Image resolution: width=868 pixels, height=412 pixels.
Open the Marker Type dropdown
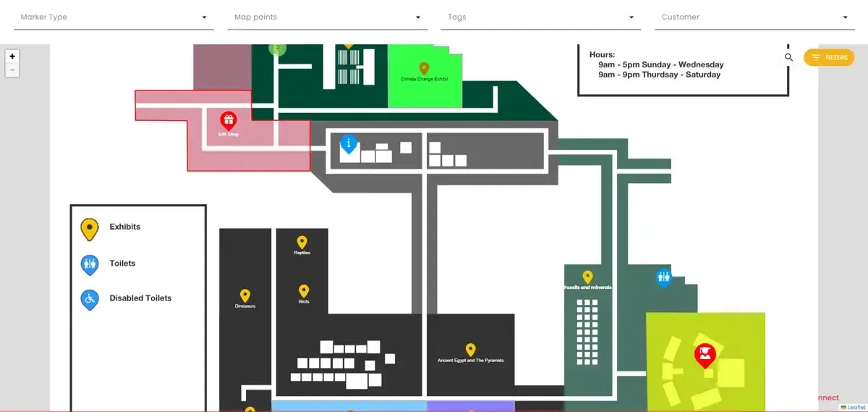point(114,17)
